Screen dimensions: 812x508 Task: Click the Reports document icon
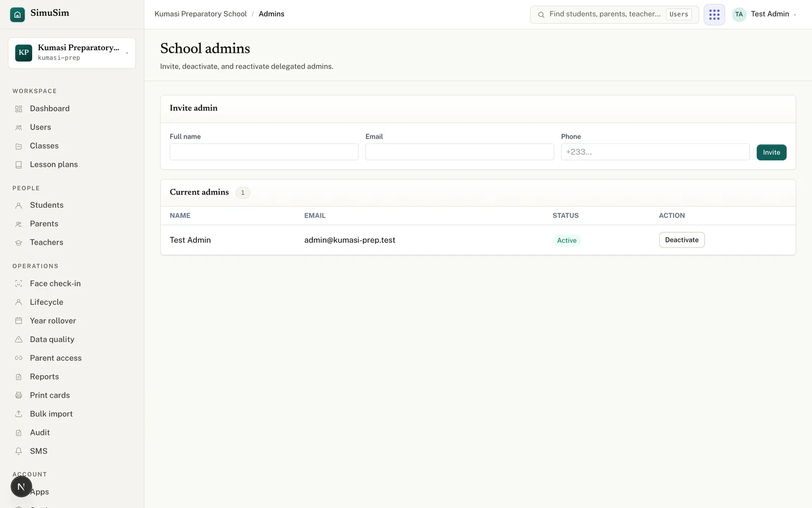(x=19, y=377)
